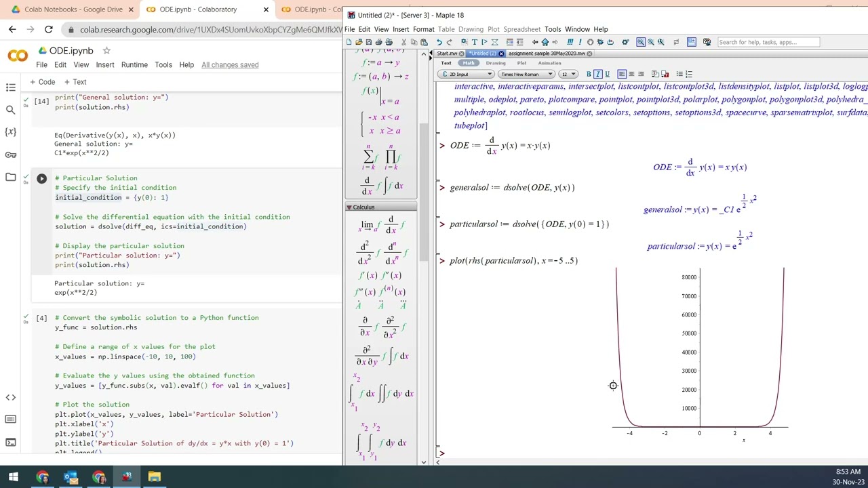Execute entire worksheet with triple exclamation icon

pos(570,42)
